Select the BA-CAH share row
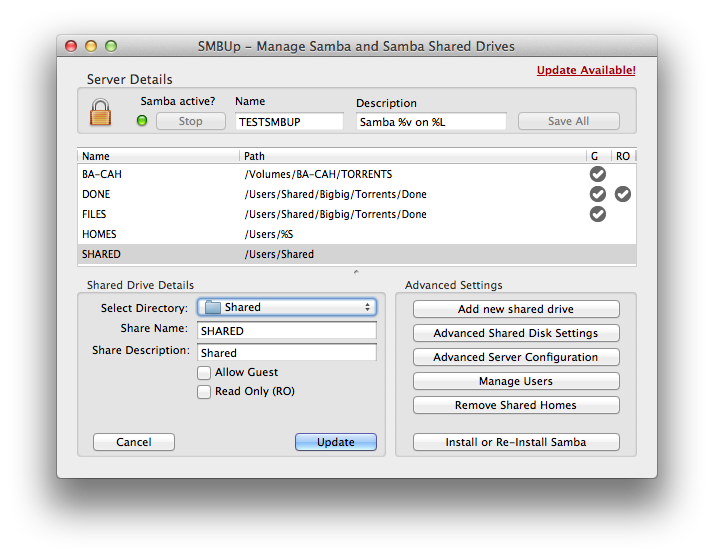Image resolution: width=714 pixels, height=557 pixels. [357, 174]
